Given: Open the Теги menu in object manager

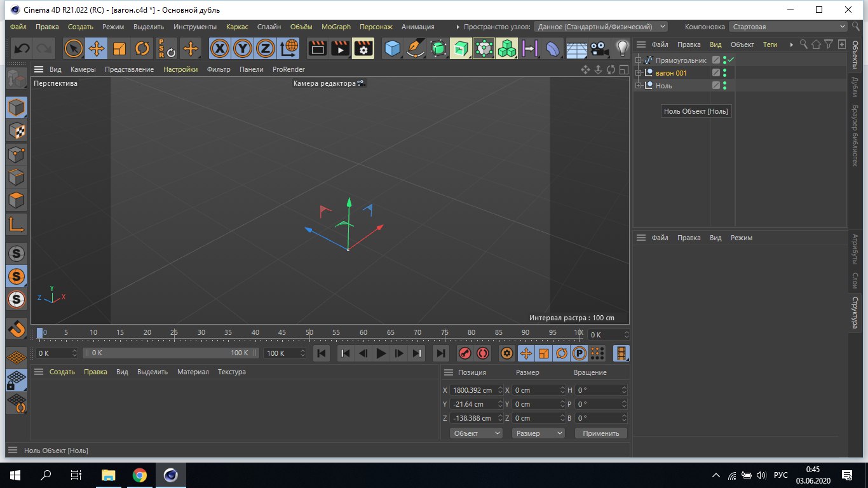Looking at the screenshot, I should pos(770,44).
